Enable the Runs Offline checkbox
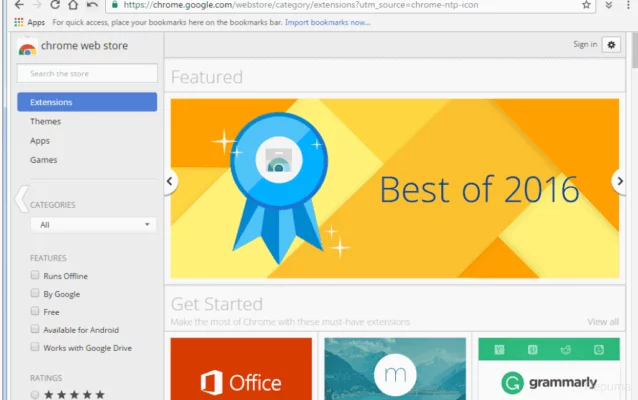The image size is (638, 400). (35, 275)
